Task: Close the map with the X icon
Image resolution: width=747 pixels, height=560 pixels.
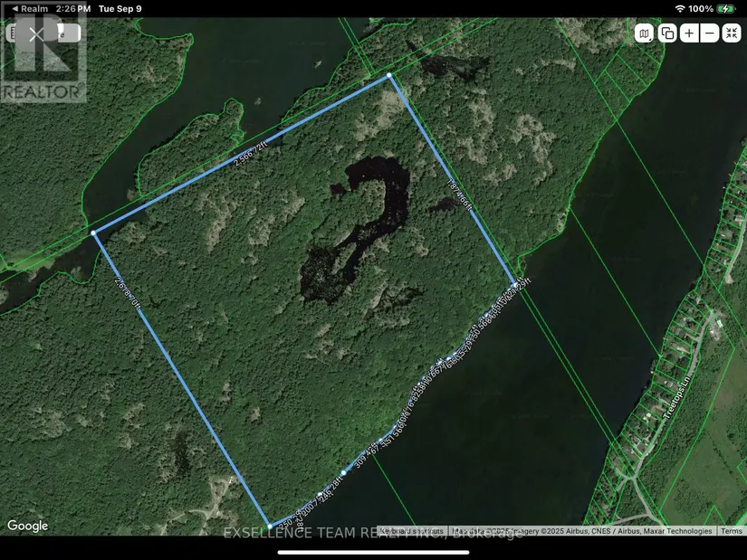Action: click(x=35, y=34)
